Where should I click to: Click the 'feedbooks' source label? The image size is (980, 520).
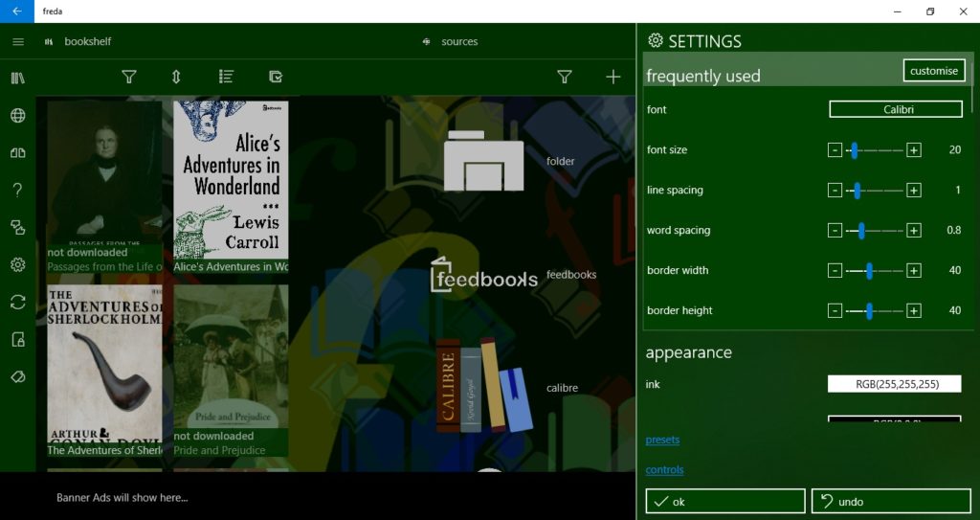point(571,274)
